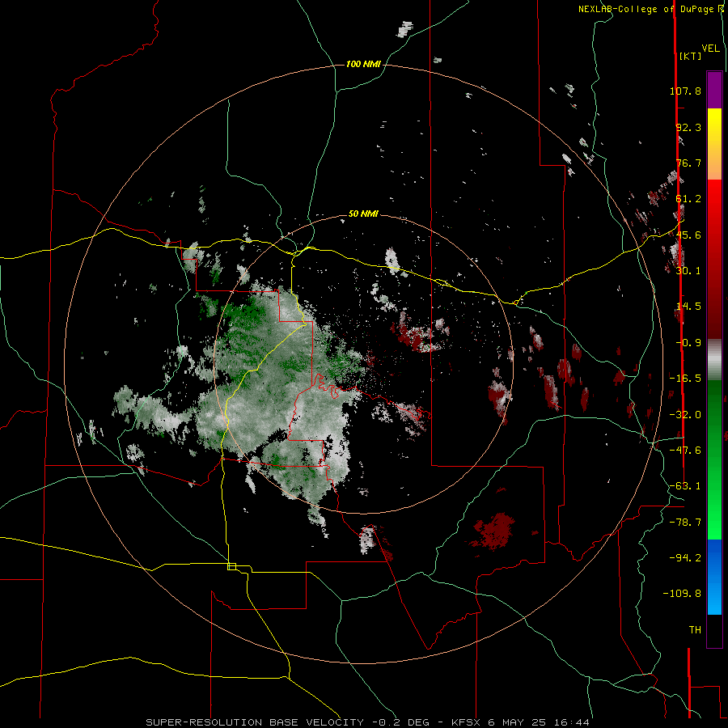Image resolution: width=728 pixels, height=728 pixels.
Task: Select the 61.2 legend value
Action: 688,199
